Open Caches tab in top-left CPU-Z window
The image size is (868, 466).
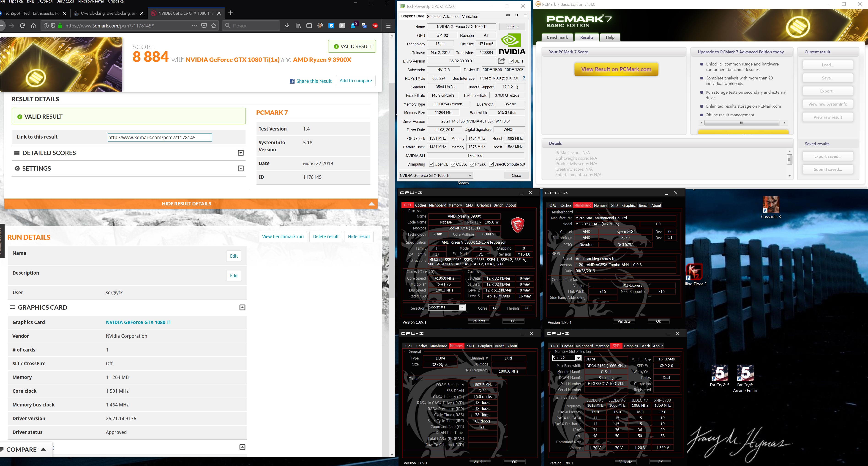[420, 205]
